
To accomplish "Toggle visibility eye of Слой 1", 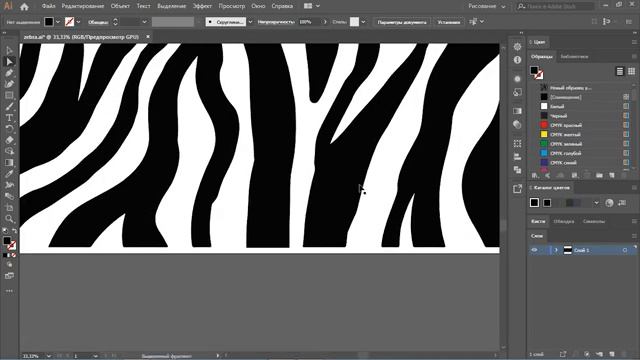I will [534, 250].
